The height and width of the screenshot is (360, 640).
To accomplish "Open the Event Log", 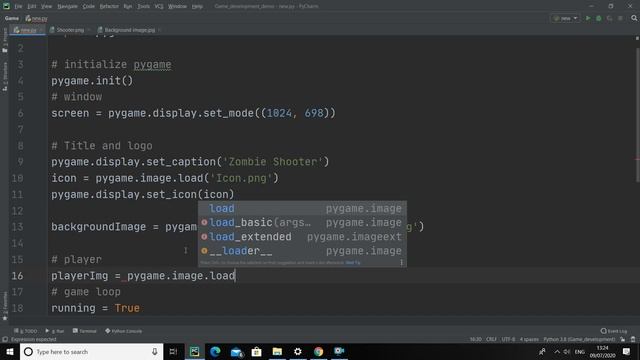I will [614, 331].
